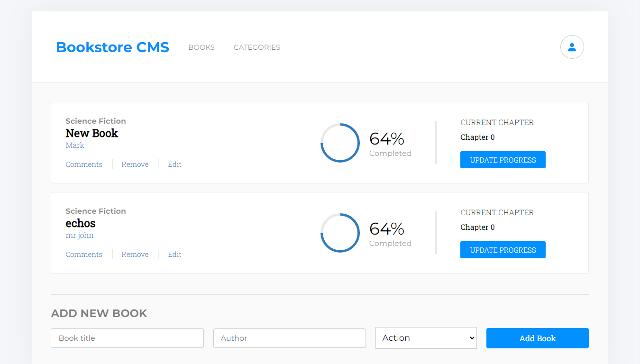Screen dimensions: 640x364
Task: Edit the echos book
Action: [x=174, y=255]
